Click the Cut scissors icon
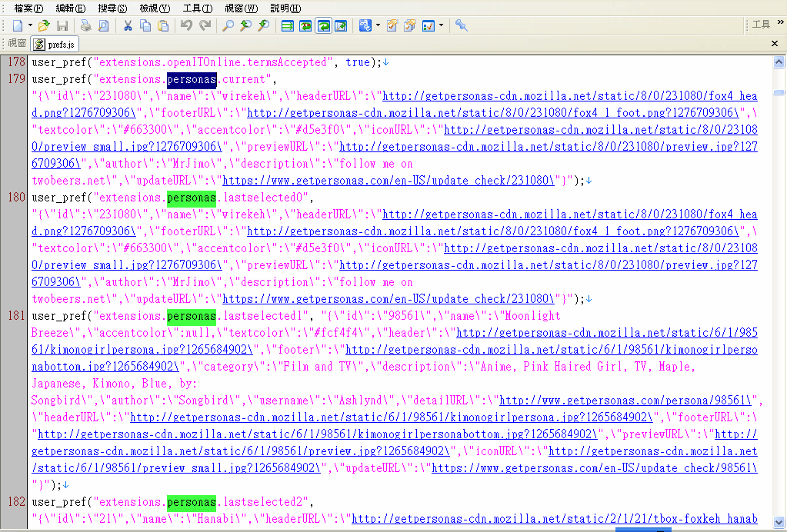This screenshot has height=532, width=787. (128, 26)
